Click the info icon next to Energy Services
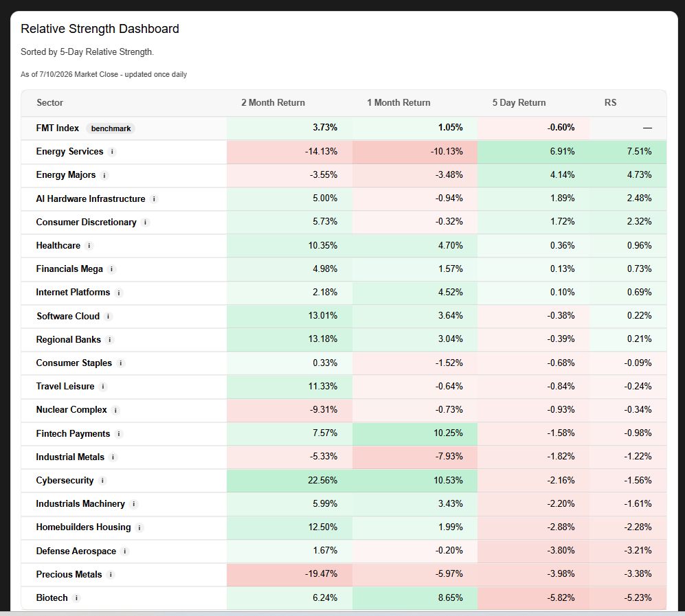 (112, 152)
